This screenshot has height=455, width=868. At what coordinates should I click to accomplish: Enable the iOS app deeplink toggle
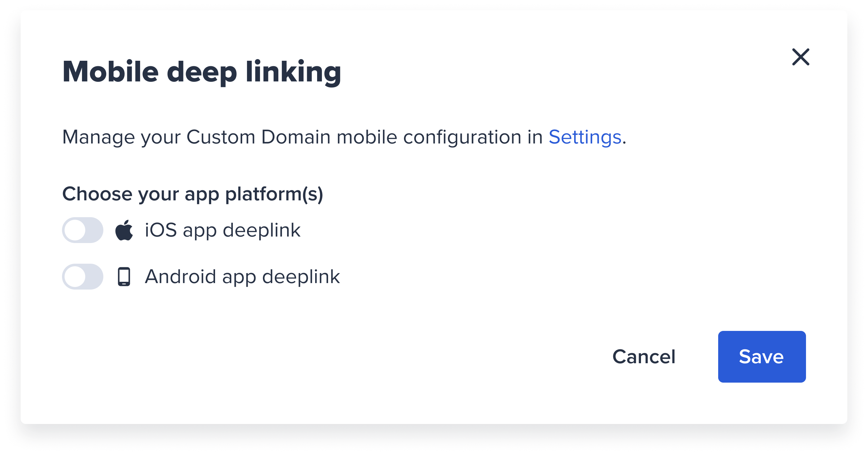point(83,230)
